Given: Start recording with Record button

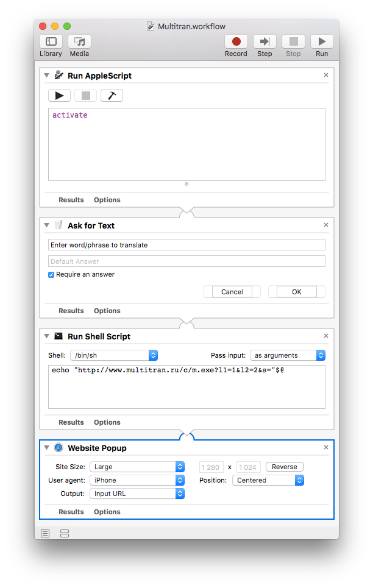Looking at the screenshot, I should [236, 41].
